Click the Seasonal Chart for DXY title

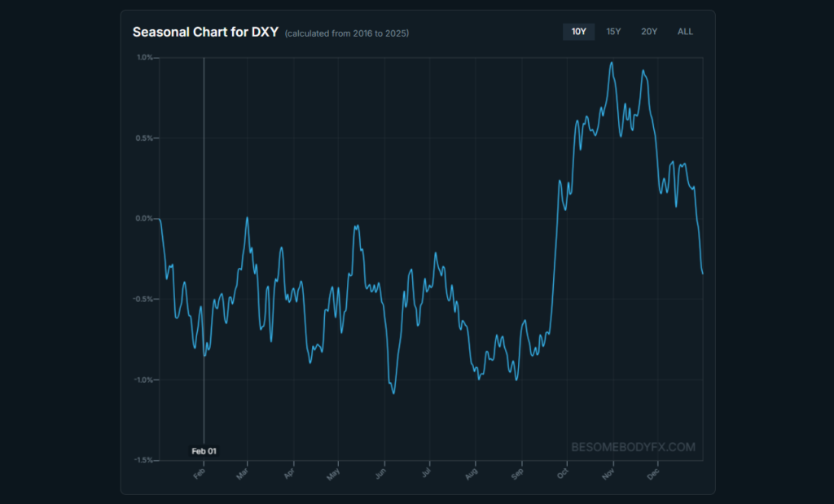205,33
